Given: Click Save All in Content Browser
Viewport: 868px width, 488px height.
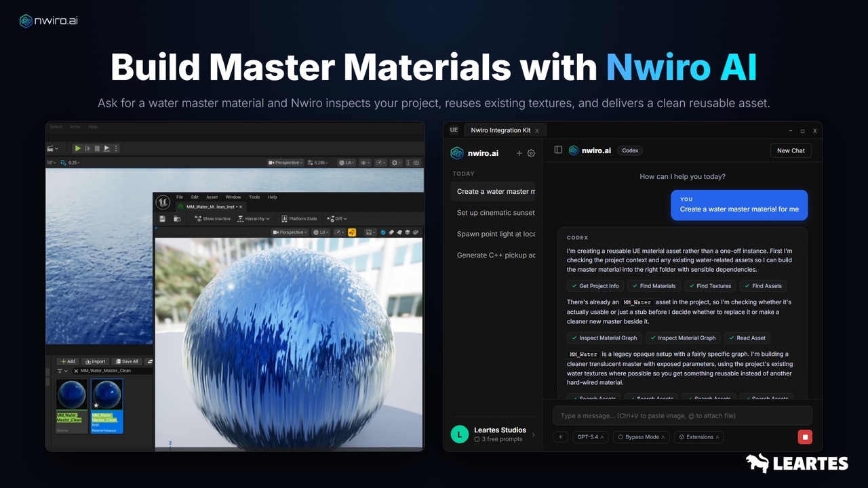Looking at the screenshot, I should pos(126,361).
